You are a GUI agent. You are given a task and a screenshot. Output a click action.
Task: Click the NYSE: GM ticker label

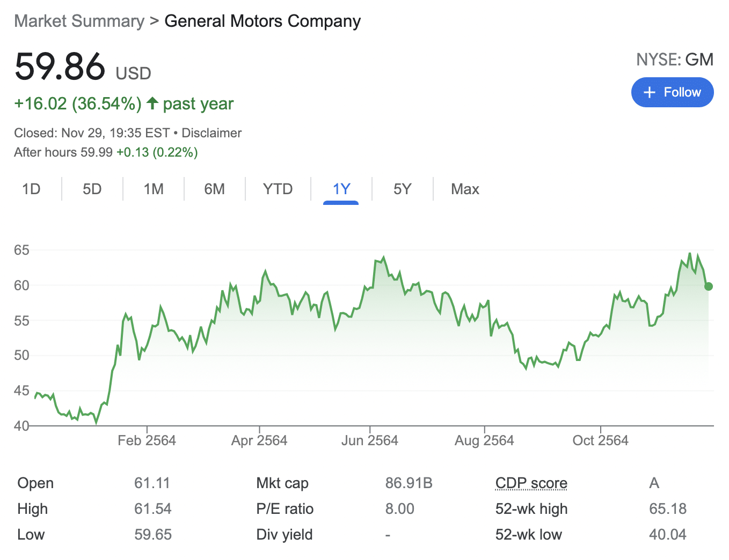click(675, 60)
